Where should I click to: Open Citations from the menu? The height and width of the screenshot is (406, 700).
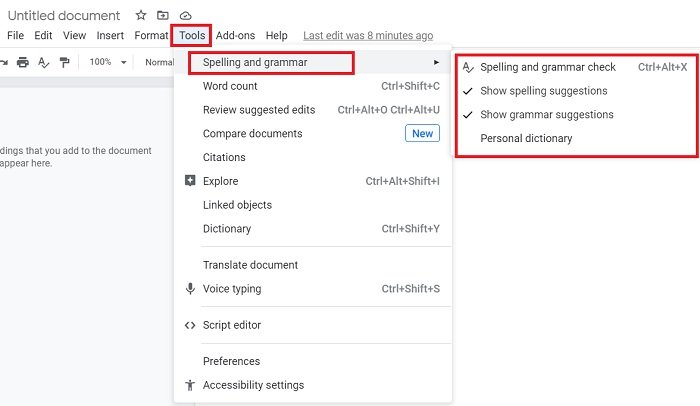point(312,157)
